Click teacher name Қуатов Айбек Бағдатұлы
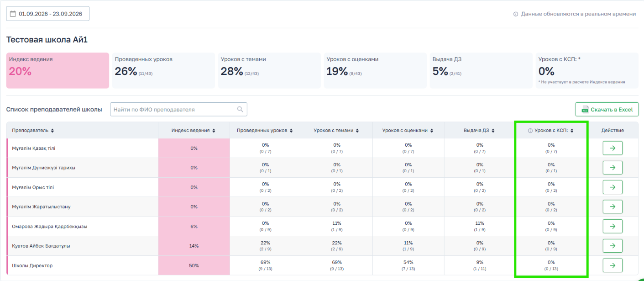 pyautogui.click(x=41, y=246)
